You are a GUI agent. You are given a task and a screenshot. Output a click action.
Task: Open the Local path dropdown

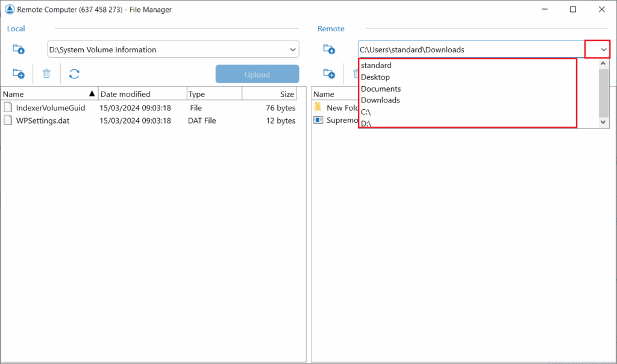pyautogui.click(x=292, y=49)
